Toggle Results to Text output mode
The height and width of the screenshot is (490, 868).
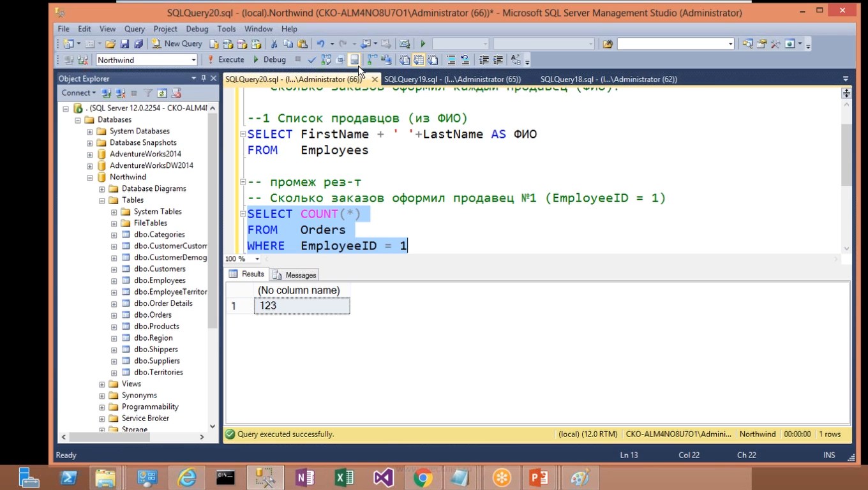point(404,60)
